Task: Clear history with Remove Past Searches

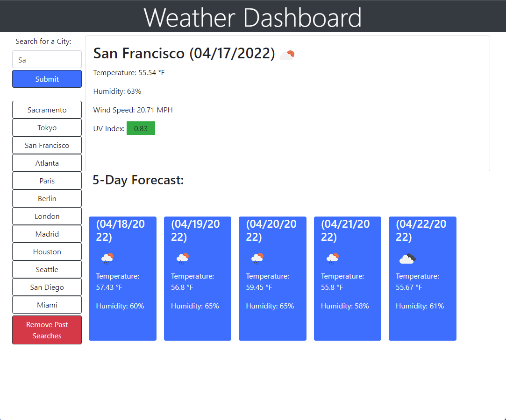Action: coord(47,330)
